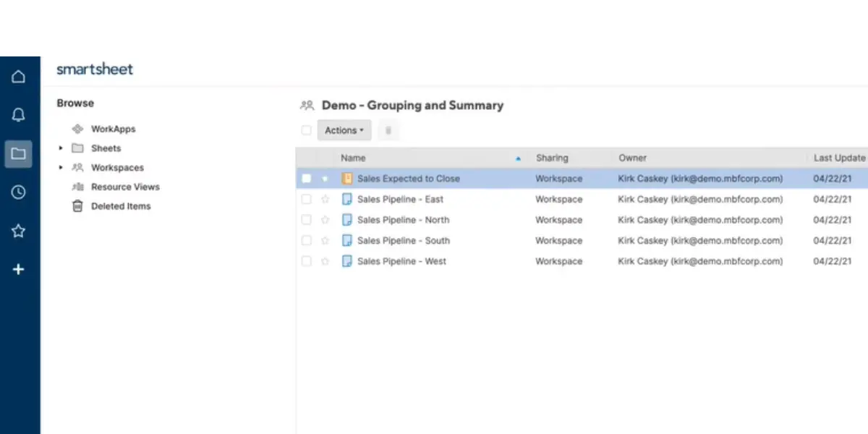Viewport: 868px width, 434px height.
Task: Click the sheet icon for Sales Pipeline - West
Action: pyautogui.click(x=347, y=261)
